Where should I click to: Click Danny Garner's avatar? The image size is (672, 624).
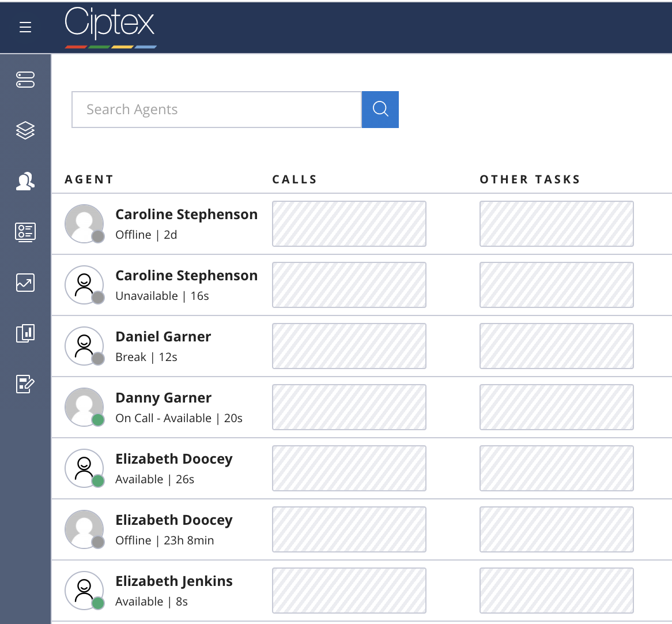[x=84, y=407]
